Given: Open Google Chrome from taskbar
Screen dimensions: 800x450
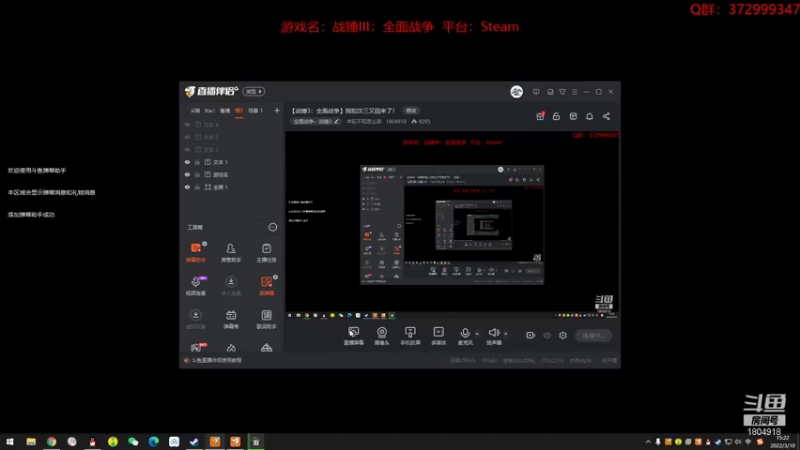Looking at the screenshot, I should 52,442.
